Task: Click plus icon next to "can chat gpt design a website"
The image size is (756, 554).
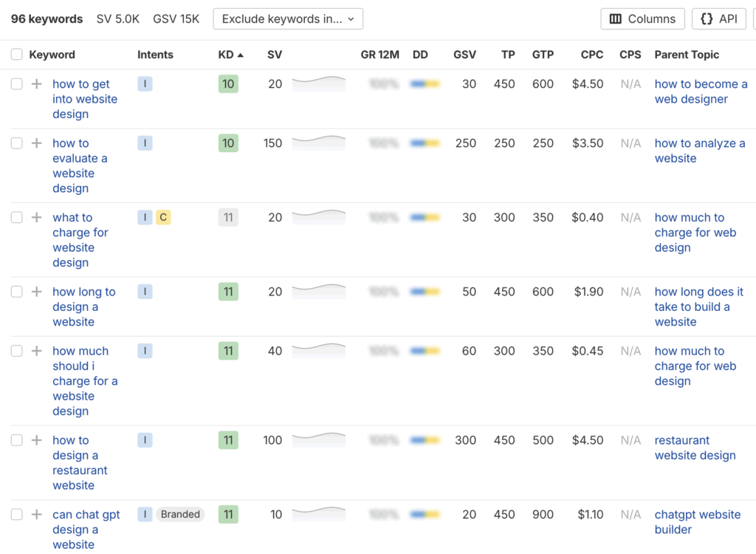Action: click(36, 514)
